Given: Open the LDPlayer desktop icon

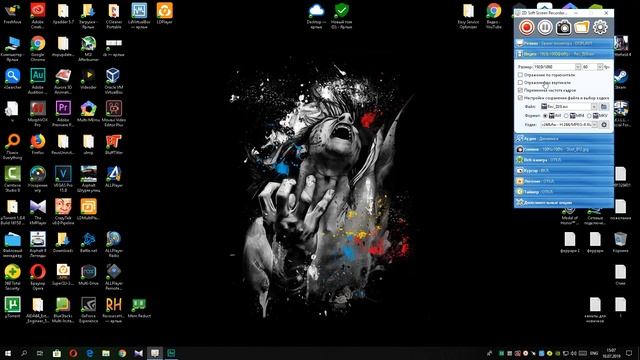Looking at the screenshot, I should (164, 13).
